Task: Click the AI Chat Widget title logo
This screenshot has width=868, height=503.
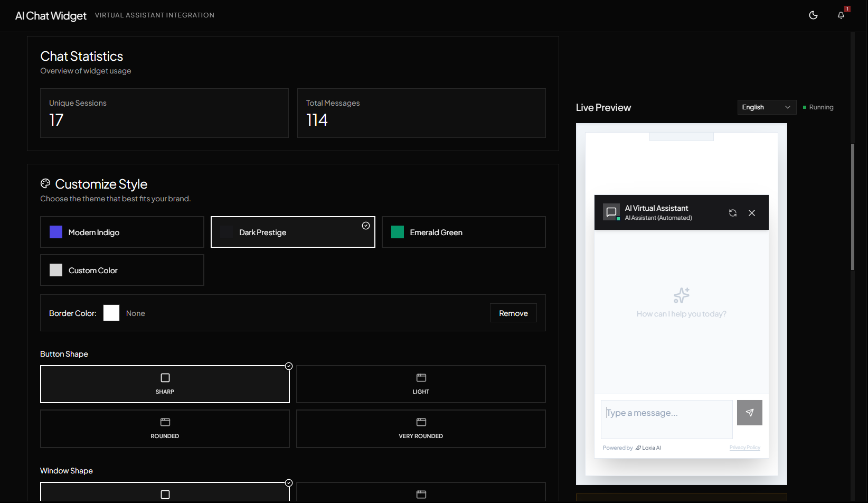Action: tap(51, 16)
